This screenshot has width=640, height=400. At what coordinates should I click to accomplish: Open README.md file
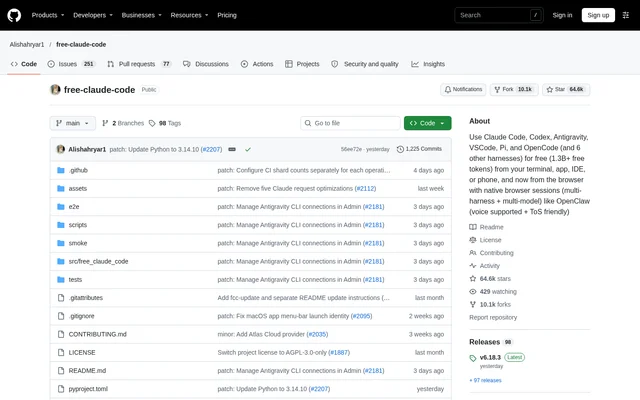tap(87, 371)
